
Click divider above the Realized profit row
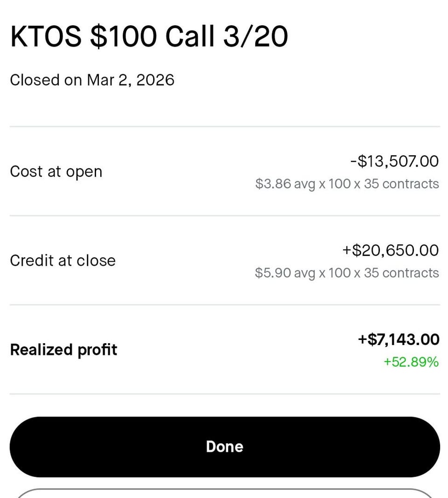point(224,305)
